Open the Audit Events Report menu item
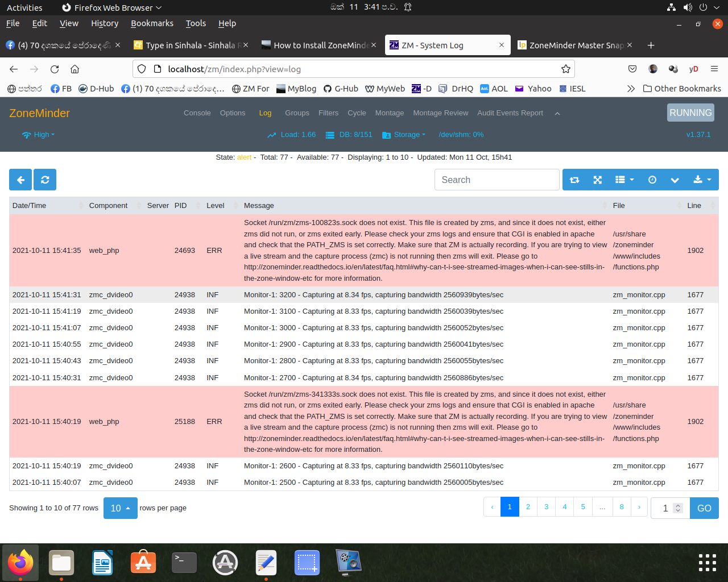 [510, 113]
